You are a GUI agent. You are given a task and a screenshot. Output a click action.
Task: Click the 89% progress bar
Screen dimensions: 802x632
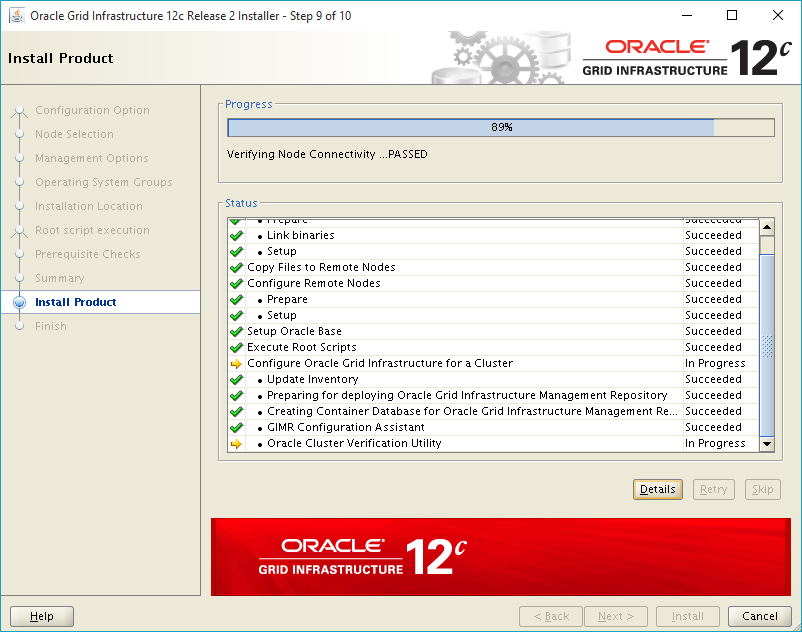click(501, 127)
